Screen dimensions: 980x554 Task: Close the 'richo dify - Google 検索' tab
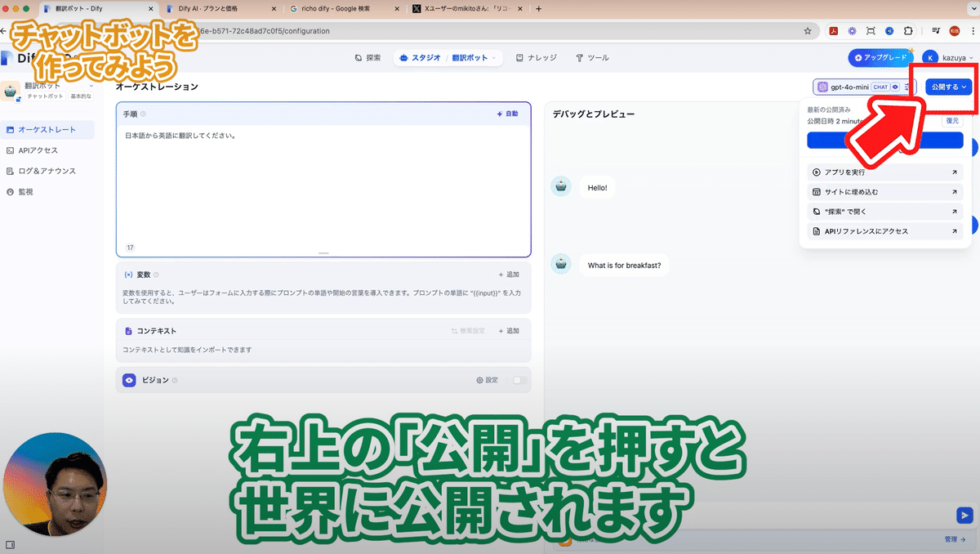coord(397,9)
